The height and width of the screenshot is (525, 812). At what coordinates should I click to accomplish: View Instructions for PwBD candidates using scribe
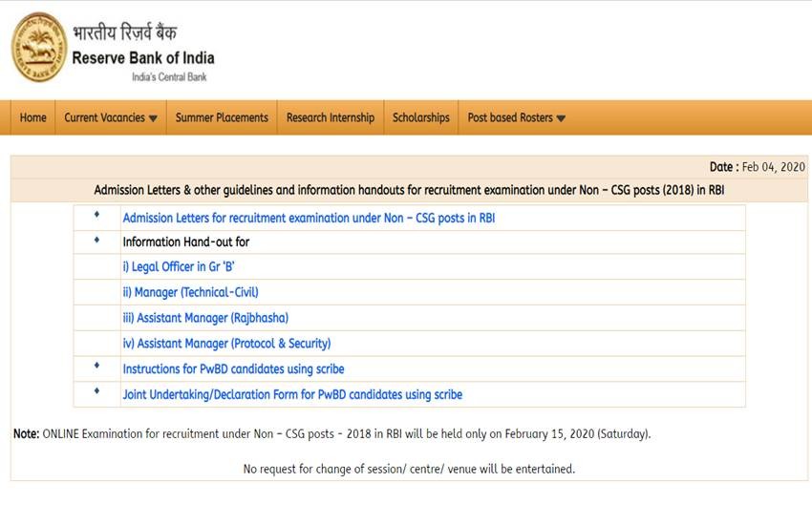[233, 368]
